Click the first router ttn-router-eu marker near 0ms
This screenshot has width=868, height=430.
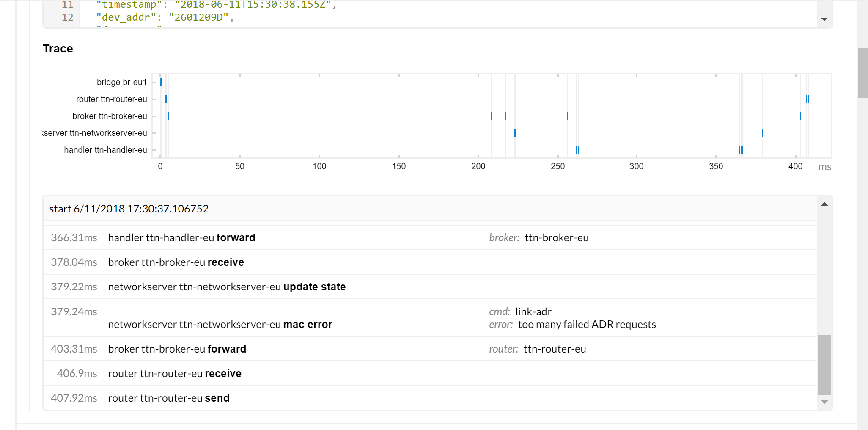click(166, 99)
